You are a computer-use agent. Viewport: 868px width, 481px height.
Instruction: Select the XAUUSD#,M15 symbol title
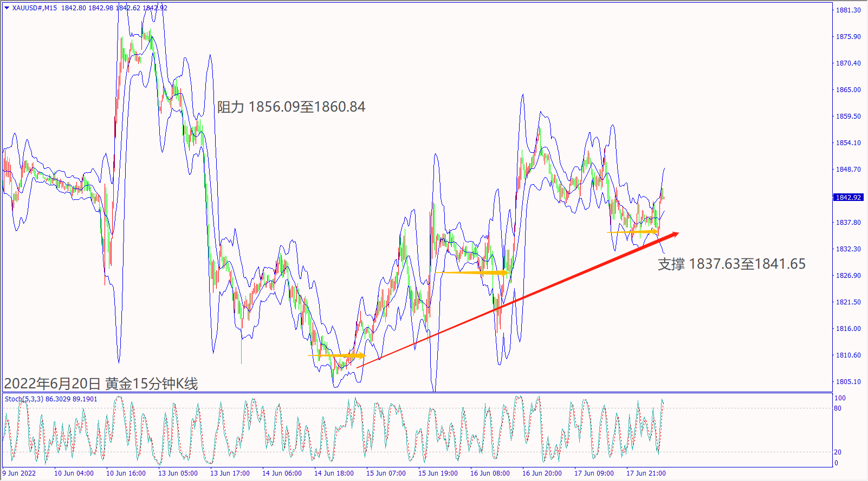(35, 8)
